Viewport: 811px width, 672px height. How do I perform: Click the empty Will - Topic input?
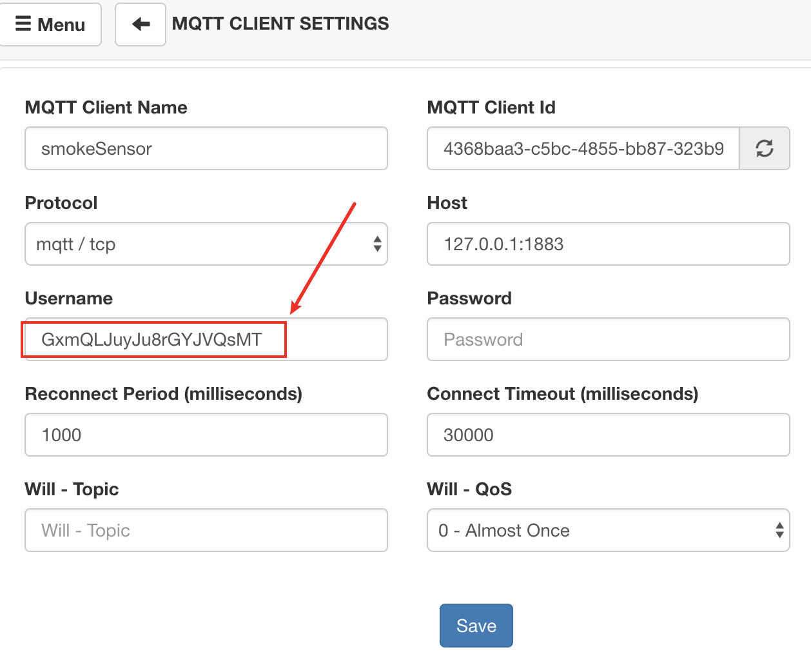[x=206, y=530]
